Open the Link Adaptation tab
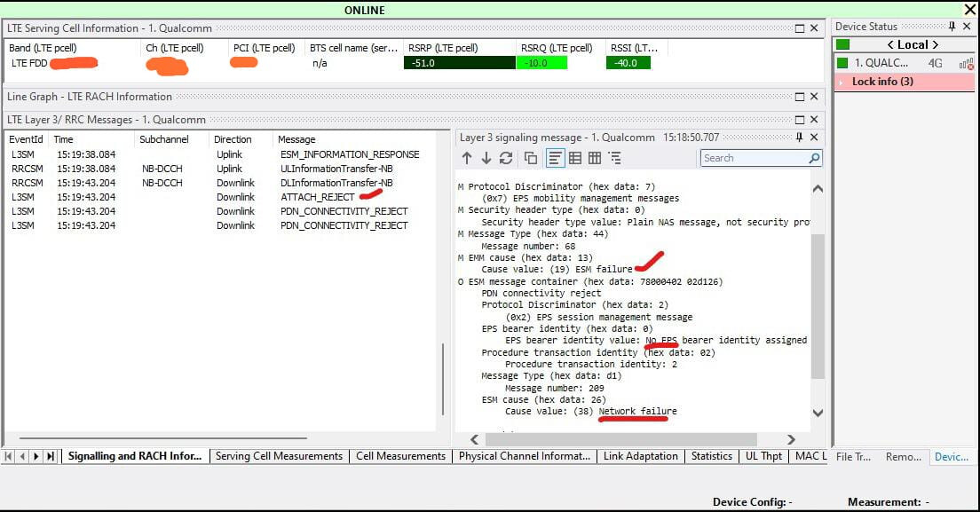This screenshot has width=980, height=512. [x=641, y=456]
